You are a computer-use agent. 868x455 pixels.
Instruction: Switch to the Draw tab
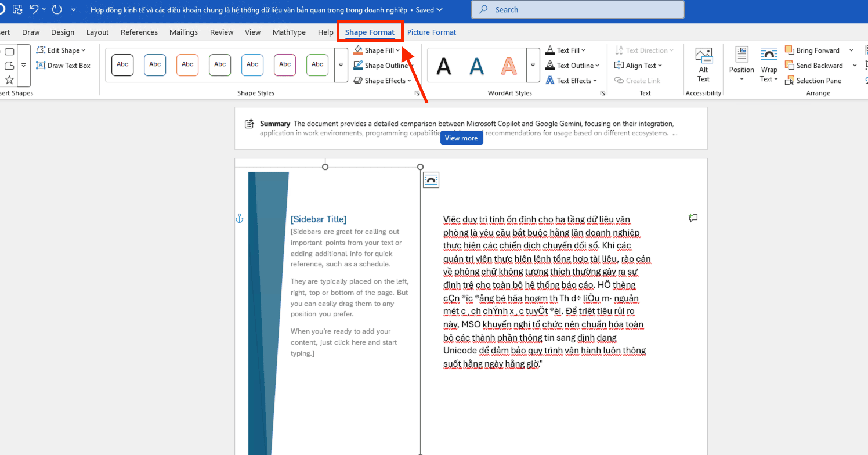coord(31,32)
